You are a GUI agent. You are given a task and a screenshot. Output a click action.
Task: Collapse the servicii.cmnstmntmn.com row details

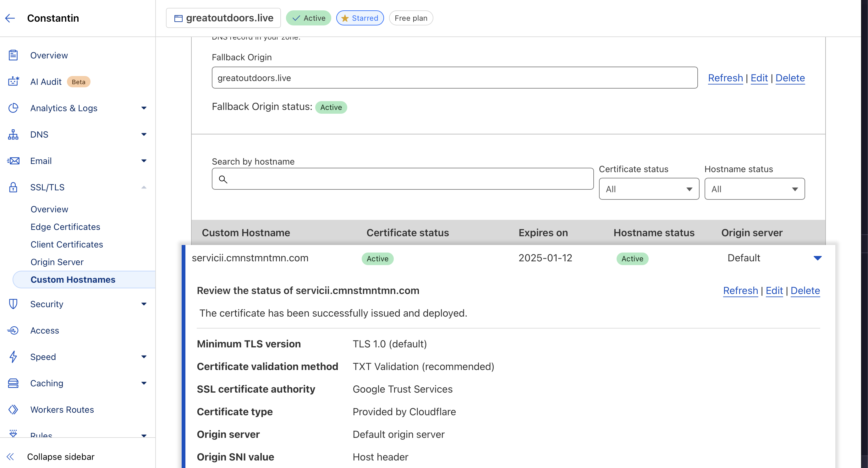817,258
